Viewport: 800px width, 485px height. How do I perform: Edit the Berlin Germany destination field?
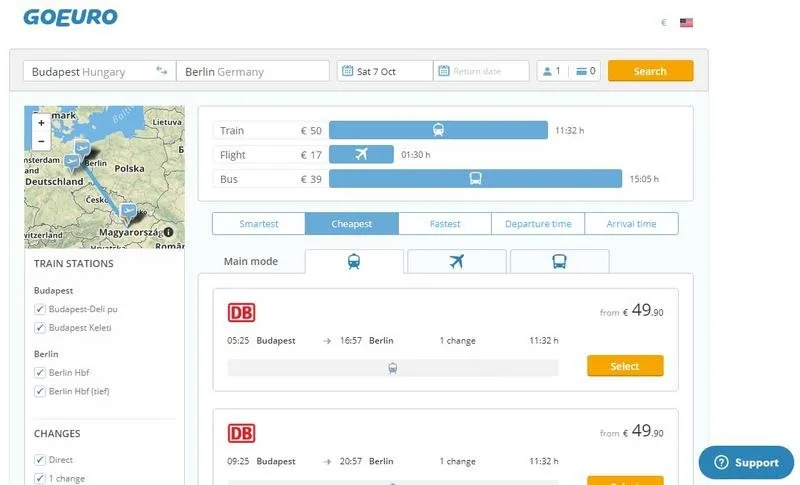253,71
